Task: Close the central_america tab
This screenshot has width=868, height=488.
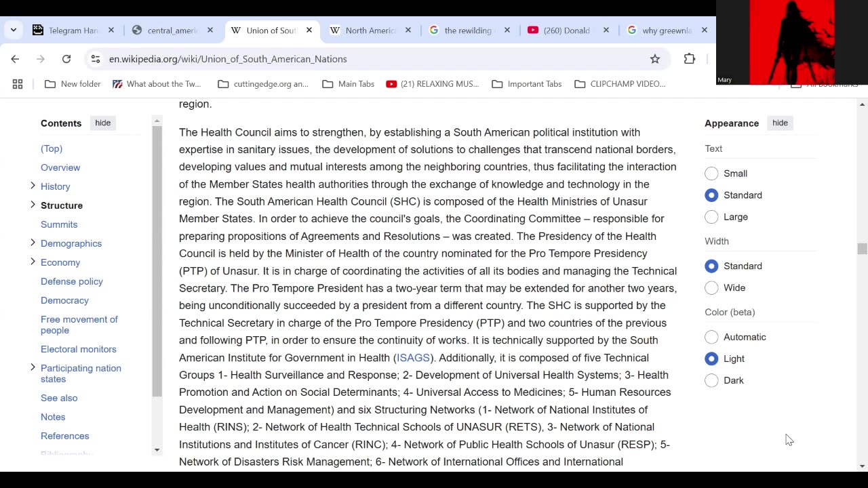Action: click(210, 30)
